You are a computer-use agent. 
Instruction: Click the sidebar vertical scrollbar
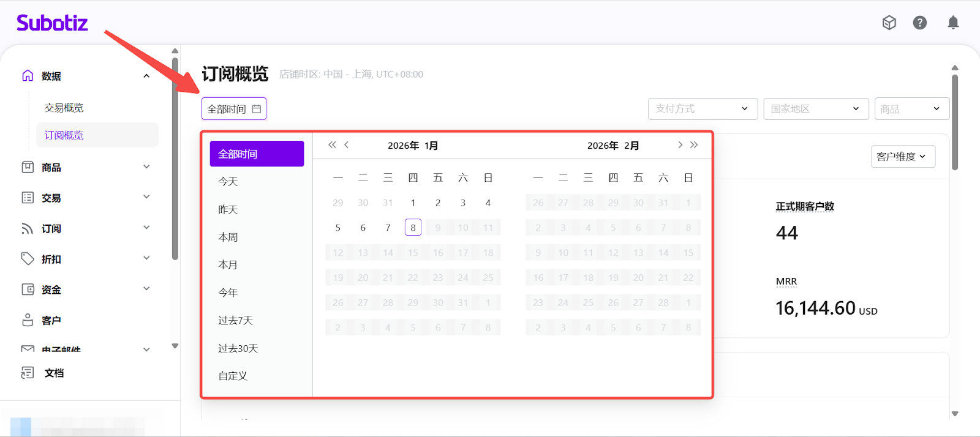175,159
